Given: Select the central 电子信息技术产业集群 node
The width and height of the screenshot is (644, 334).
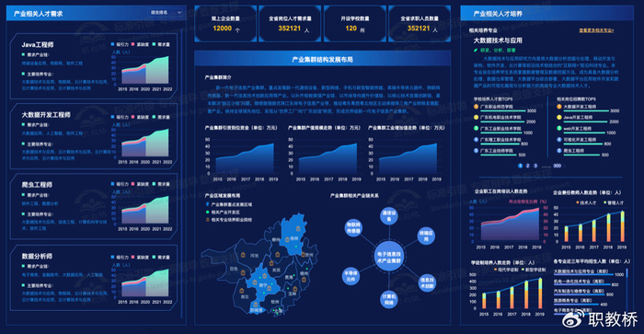Looking at the screenshot, I should click(388, 258).
